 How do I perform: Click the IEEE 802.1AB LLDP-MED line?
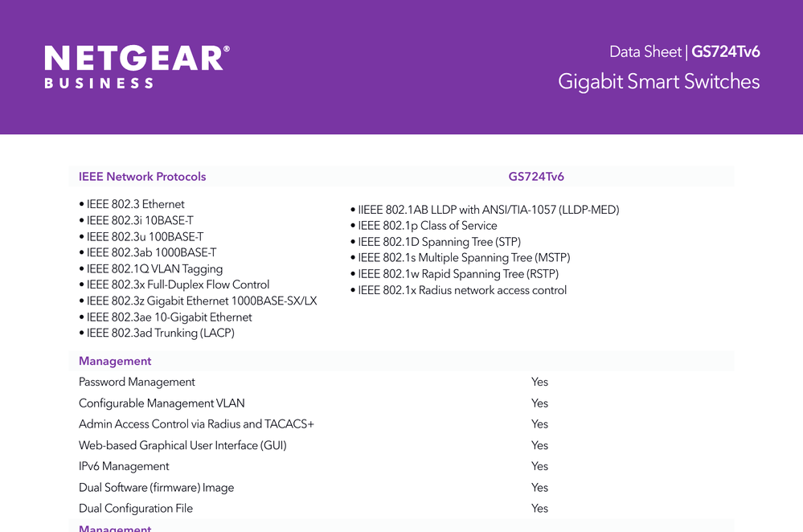tap(488, 210)
